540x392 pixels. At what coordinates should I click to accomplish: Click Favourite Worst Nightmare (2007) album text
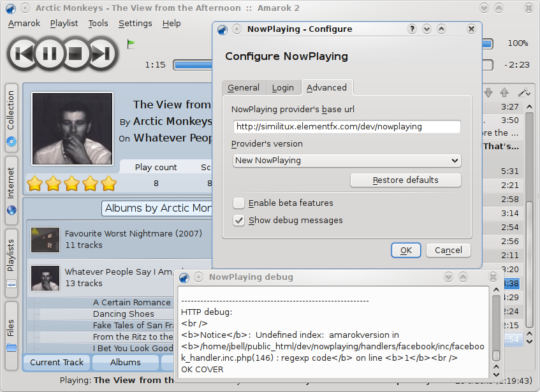tap(133, 233)
